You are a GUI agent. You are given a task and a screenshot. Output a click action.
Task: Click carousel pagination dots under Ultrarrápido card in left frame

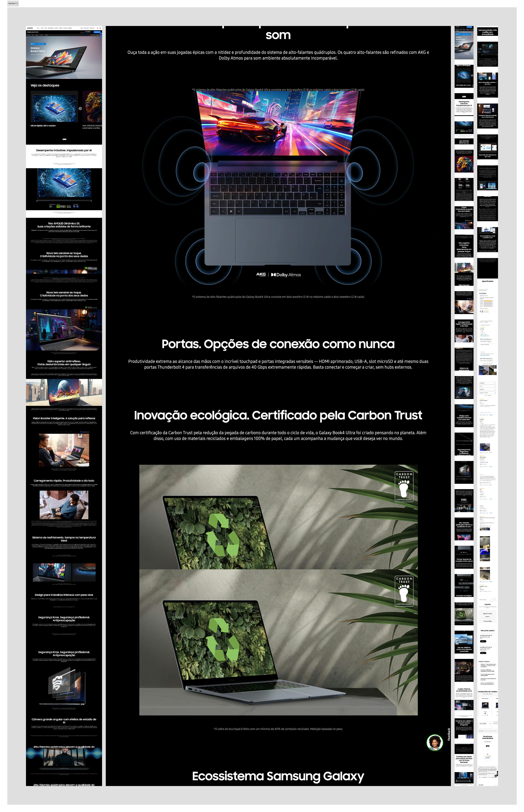64,139
